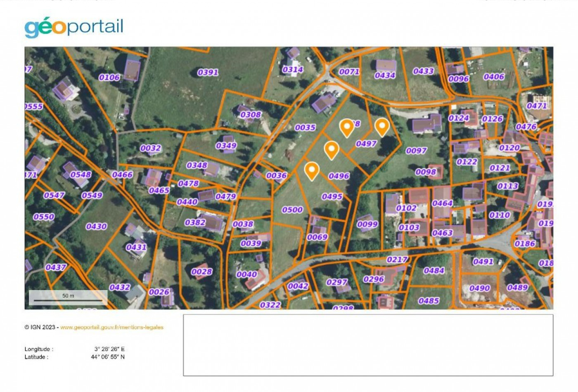Click the Géoportail logo
The height and width of the screenshot is (392, 578).
(x=74, y=27)
